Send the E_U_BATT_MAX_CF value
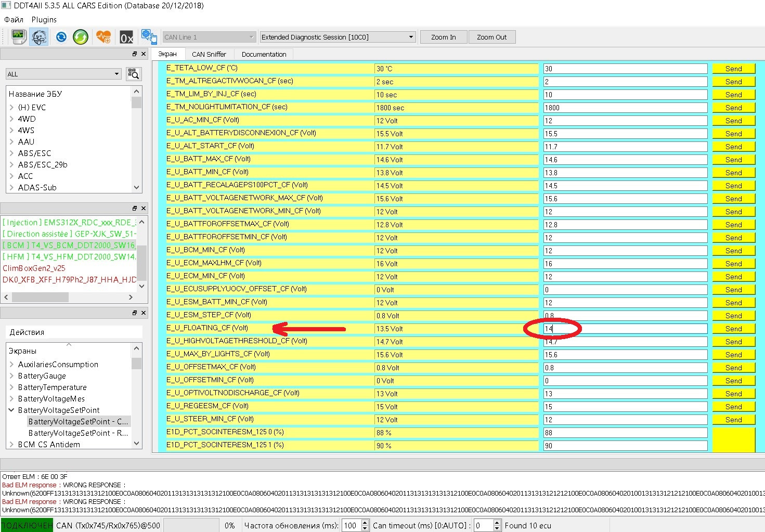The image size is (765, 532). click(x=733, y=160)
